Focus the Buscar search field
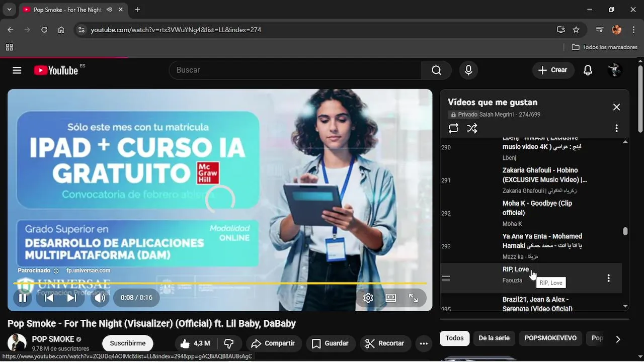 295,70
